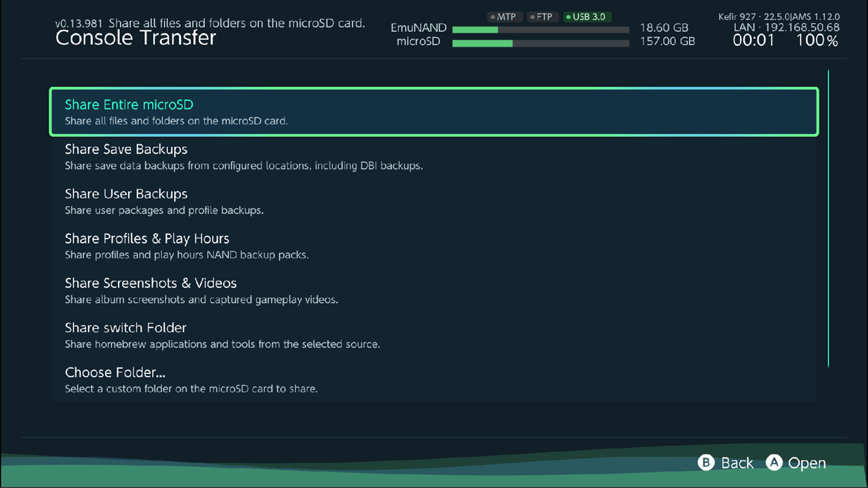Click the Back label
Viewport: 868px width, 488px height.
point(737,463)
